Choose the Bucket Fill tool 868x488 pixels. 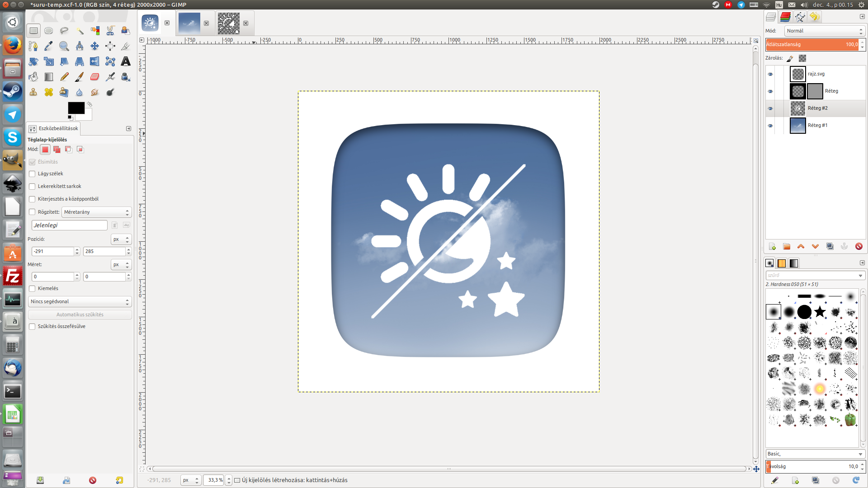33,77
